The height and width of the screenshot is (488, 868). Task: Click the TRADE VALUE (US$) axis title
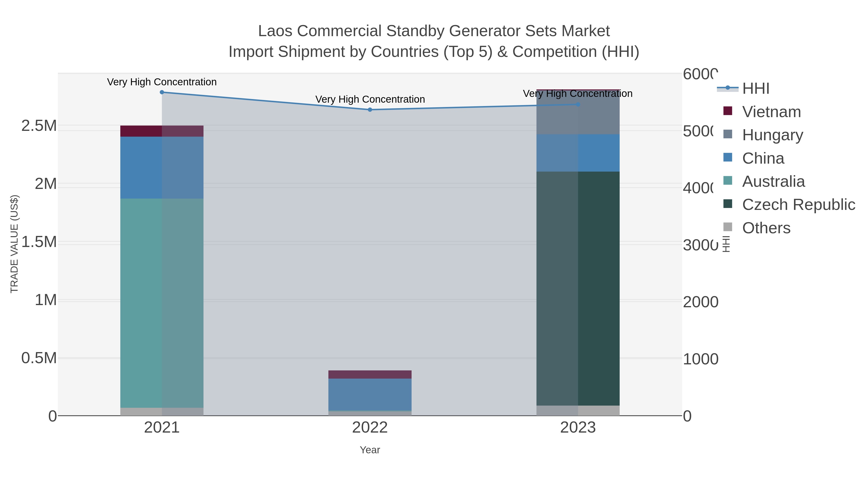14,244
